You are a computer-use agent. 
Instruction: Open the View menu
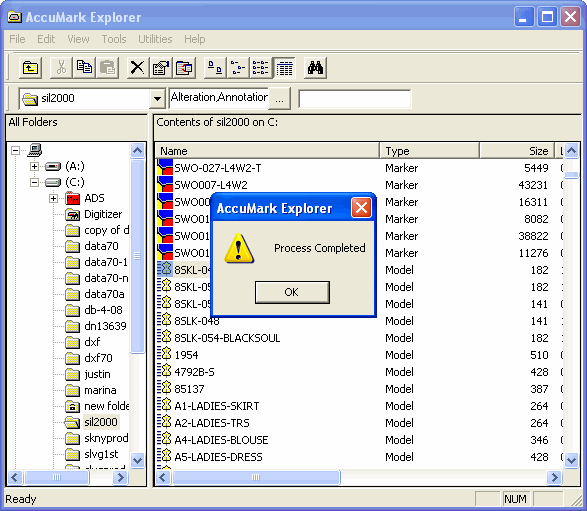78,39
